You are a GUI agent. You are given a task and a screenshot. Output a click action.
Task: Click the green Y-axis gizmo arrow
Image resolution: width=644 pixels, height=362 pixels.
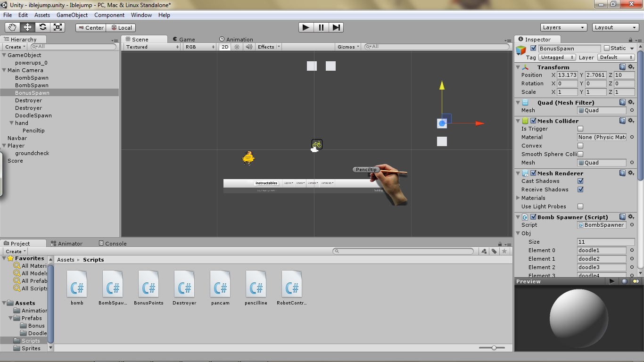pos(442,86)
